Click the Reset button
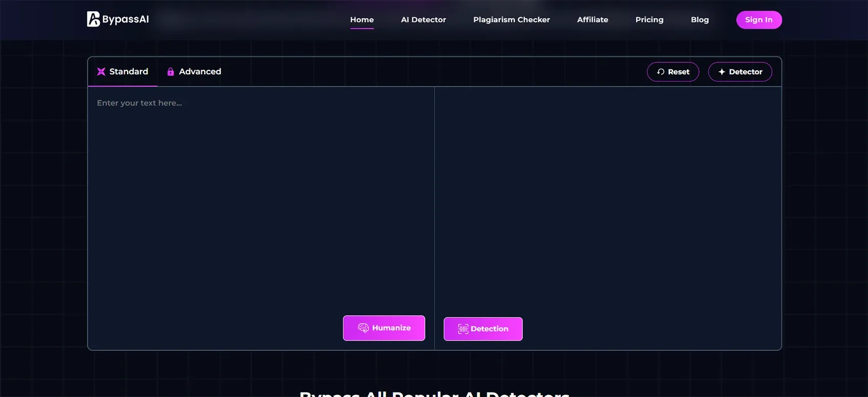 [673, 72]
